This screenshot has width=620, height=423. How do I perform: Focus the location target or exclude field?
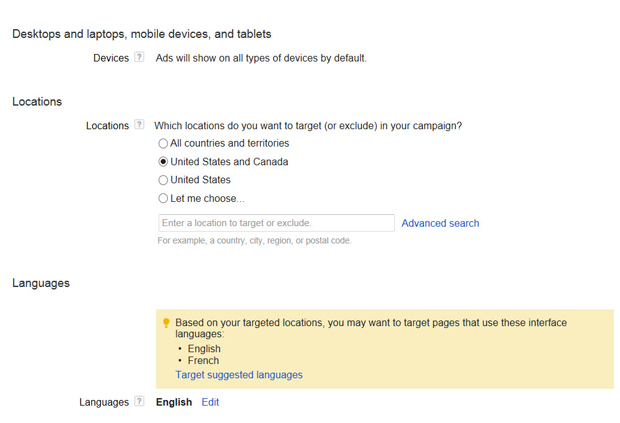coord(276,223)
